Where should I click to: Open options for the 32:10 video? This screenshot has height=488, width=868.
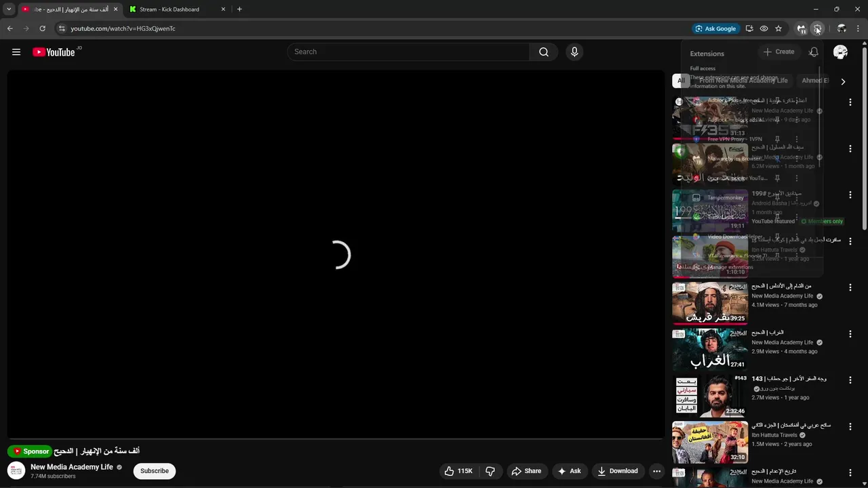(850, 426)
